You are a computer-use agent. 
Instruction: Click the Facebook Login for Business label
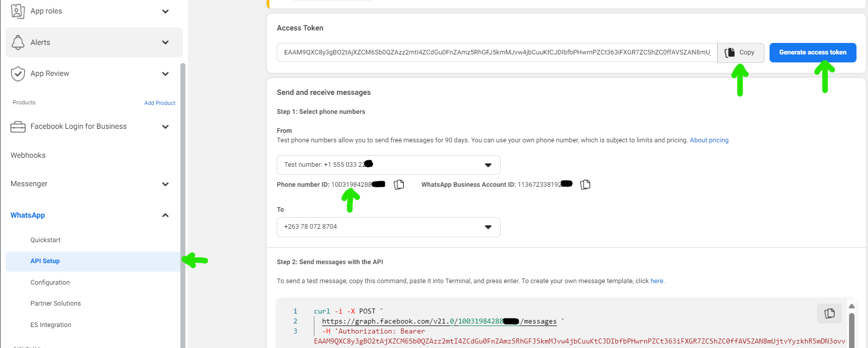coord(78,126)
